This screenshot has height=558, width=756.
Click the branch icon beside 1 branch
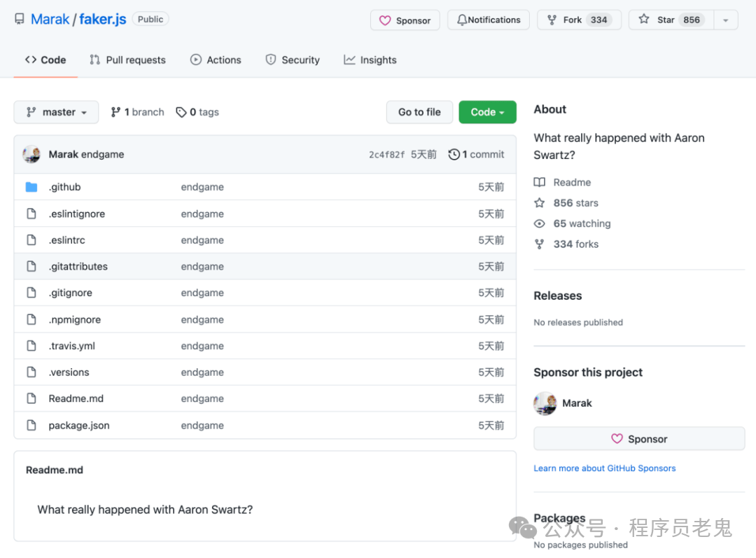click(115, 113)
